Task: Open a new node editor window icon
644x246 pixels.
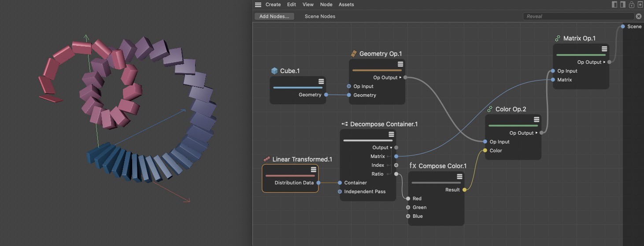Action: pyautogui.click(x=640, y=4)
